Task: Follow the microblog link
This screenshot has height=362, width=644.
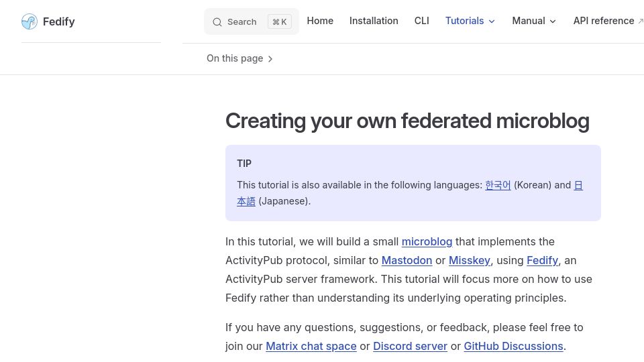Action: pyautogui.click(x=427, y=242)
